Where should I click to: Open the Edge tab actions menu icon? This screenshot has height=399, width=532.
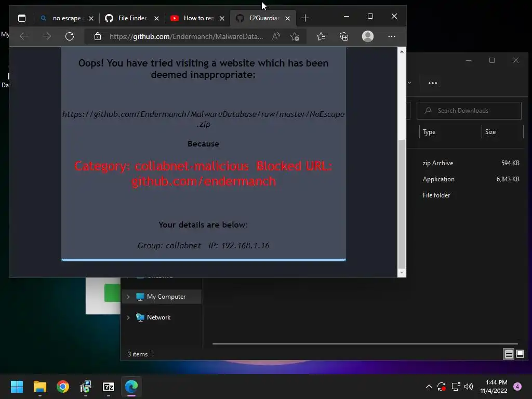[22, 18]
